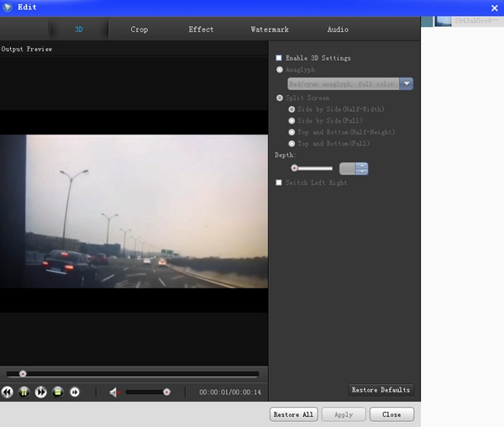Click the application icon in title bar
The width and height of the screenshot is (504, 427).
point(7,7)
